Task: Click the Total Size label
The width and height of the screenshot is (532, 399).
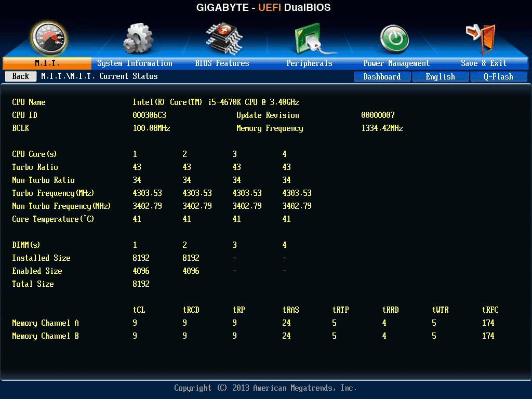Action: (33, 284)
